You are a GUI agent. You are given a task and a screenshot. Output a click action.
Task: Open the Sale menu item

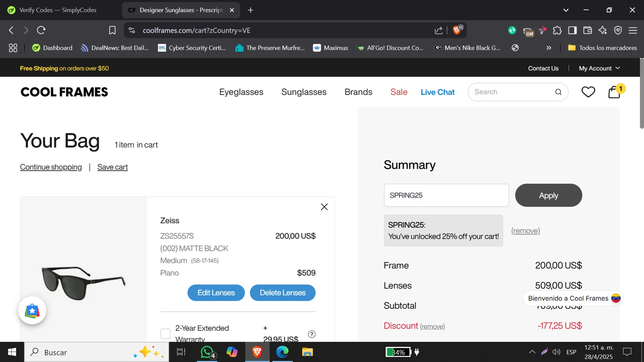[x=399, y=92]
